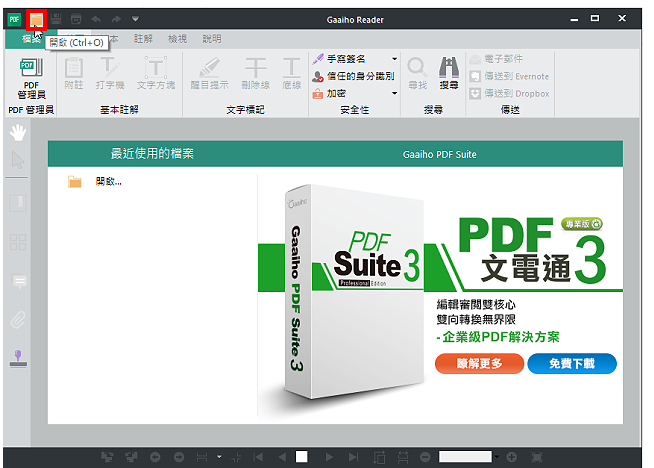Click the 手寫簽名 signature tool
The image size is (654, 468).
pyautogui.click(x=339, y=59)
